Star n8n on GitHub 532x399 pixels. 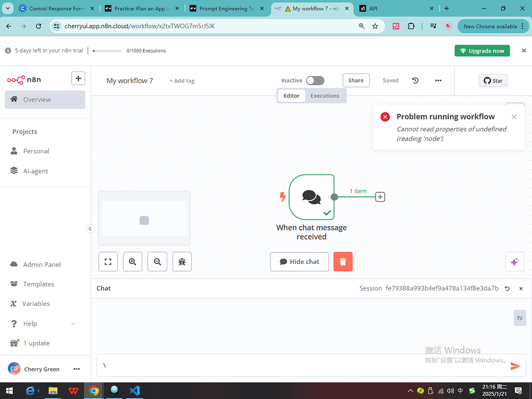point(492,80)
